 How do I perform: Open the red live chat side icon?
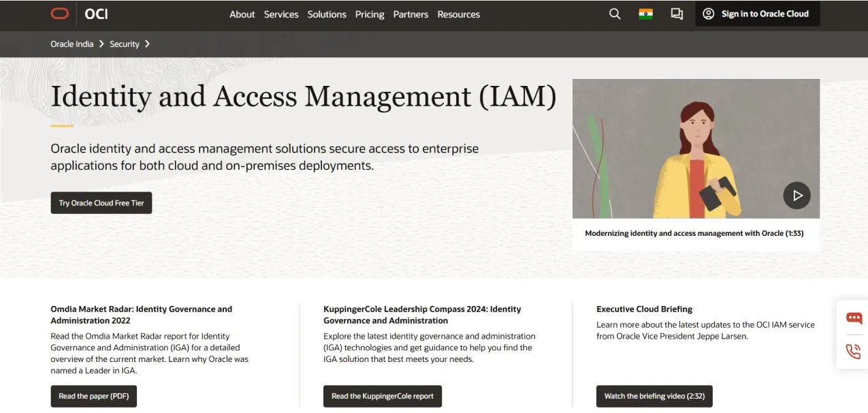(854, 318)
